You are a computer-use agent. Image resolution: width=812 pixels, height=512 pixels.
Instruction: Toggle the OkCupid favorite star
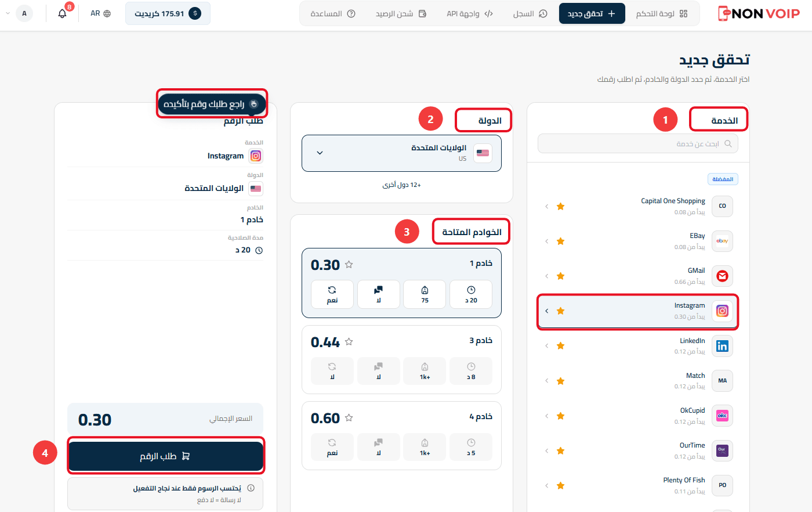[x=560, y=416]
